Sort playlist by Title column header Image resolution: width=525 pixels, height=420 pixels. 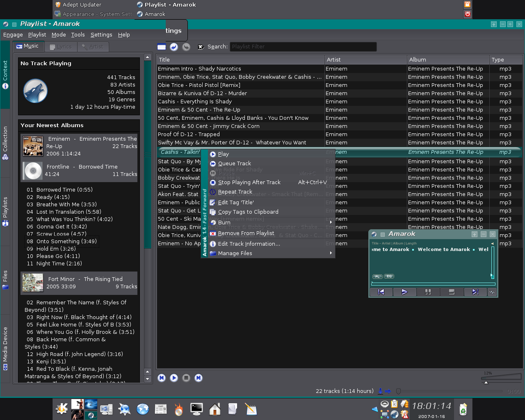pyautogui.click(x=241, y=60)
